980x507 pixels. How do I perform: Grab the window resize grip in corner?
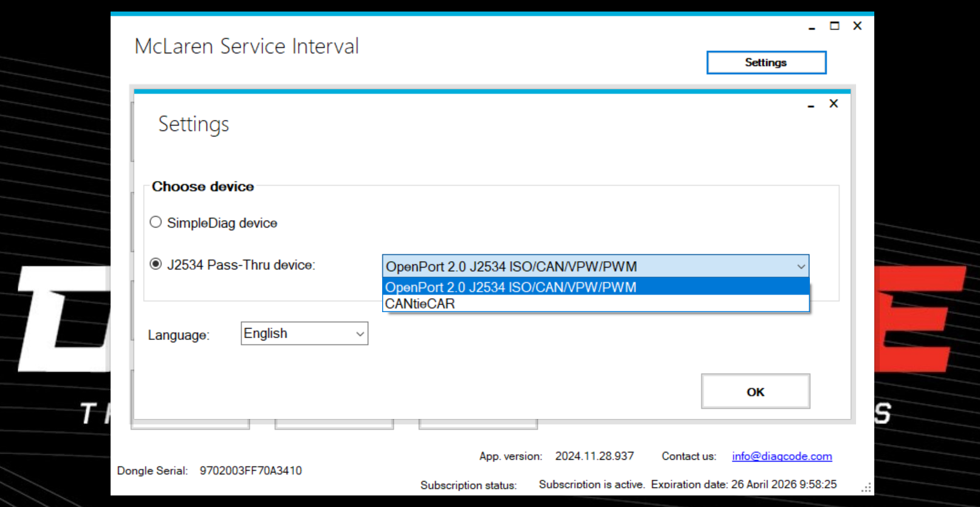point(867,488)
